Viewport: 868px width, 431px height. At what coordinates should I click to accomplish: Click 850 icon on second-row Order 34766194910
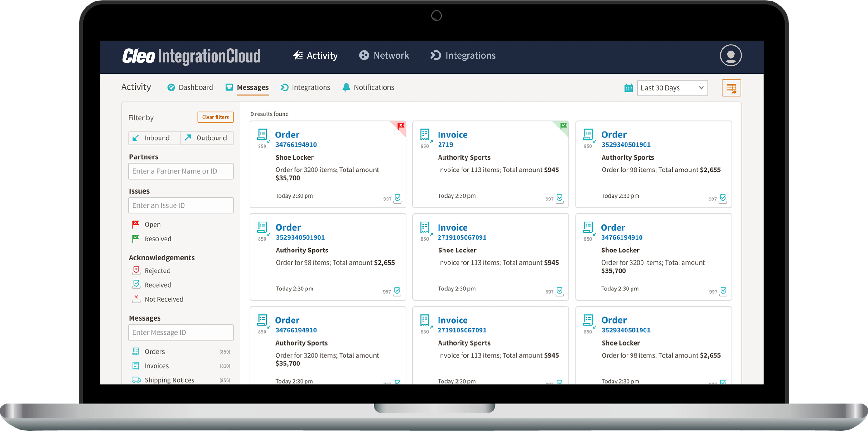click(588, 227)
